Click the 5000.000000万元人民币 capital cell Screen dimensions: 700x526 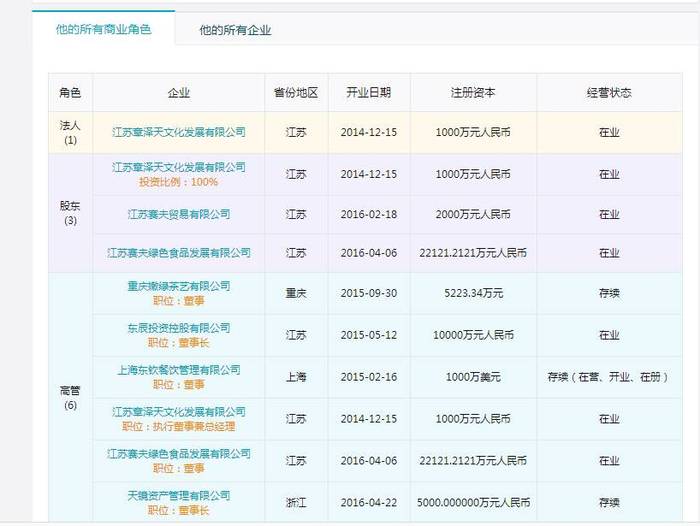[x=473, y=503]
